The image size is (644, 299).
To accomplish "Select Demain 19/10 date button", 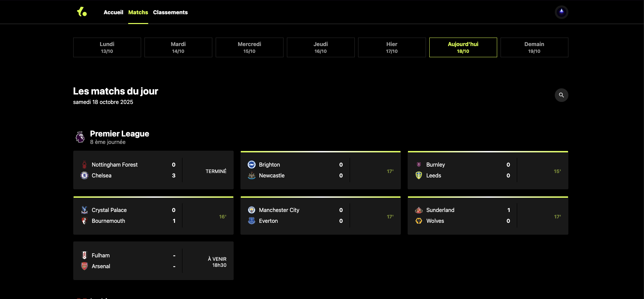I will pyautogui.click(x=534, y=47).
